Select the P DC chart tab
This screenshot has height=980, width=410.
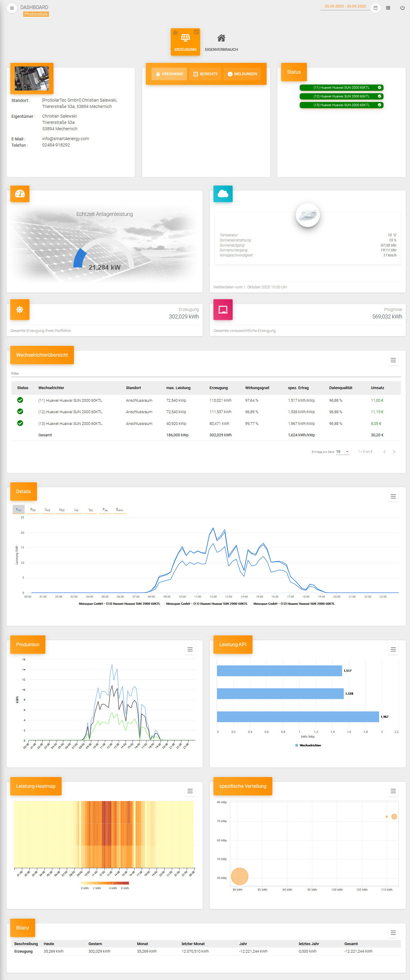[33, 509]
